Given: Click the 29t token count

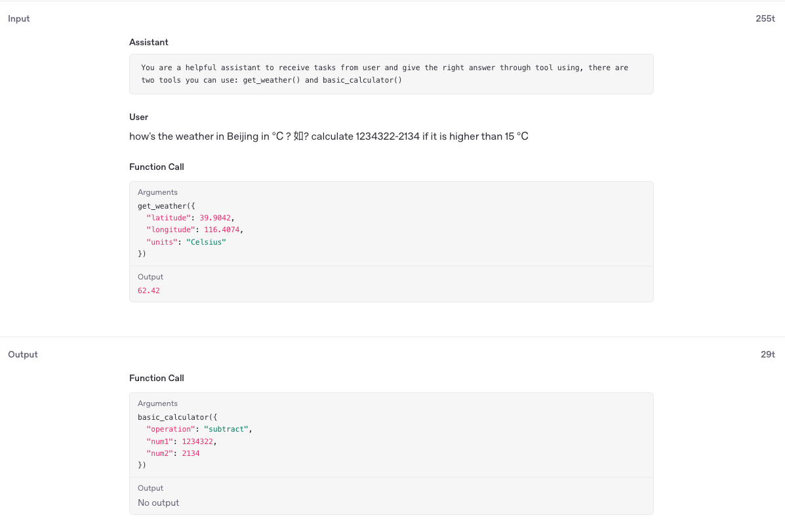Looking at the screenshot, I should (x=768, y=354).
